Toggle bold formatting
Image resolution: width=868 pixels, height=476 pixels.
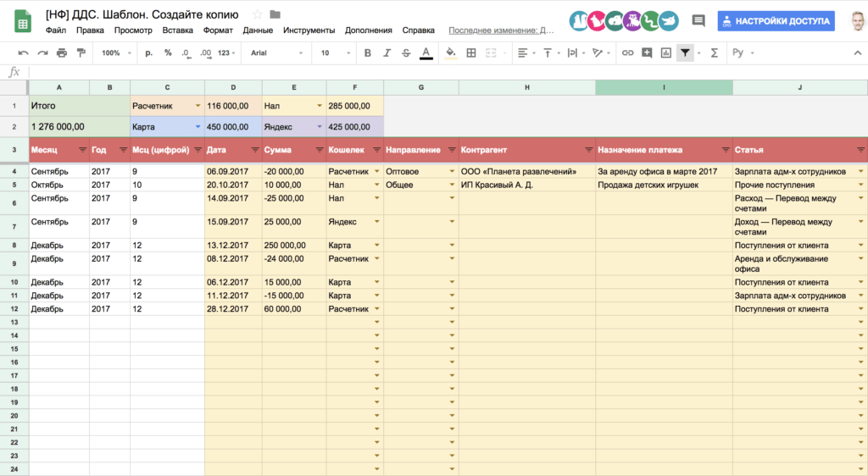tap(367, 53)
